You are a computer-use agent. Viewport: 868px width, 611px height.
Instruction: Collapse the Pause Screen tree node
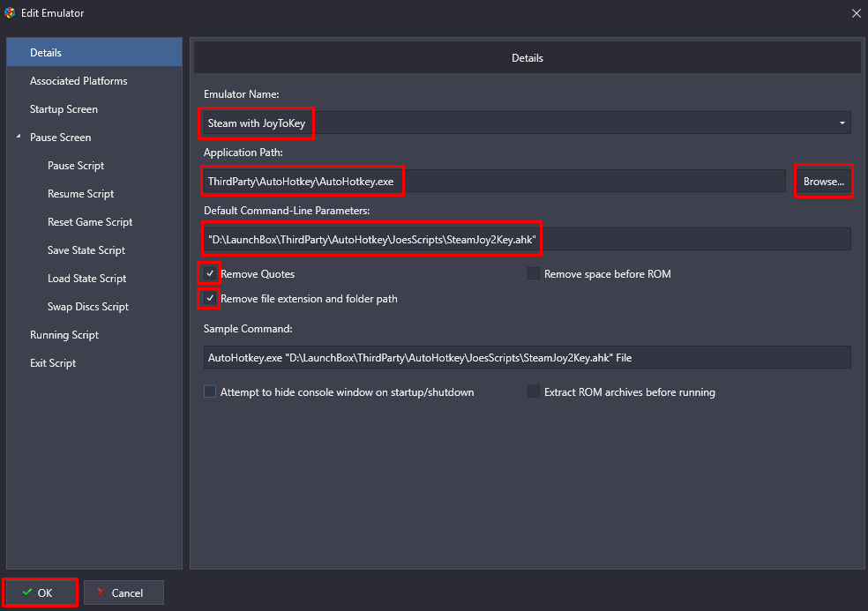click(19, 136)
